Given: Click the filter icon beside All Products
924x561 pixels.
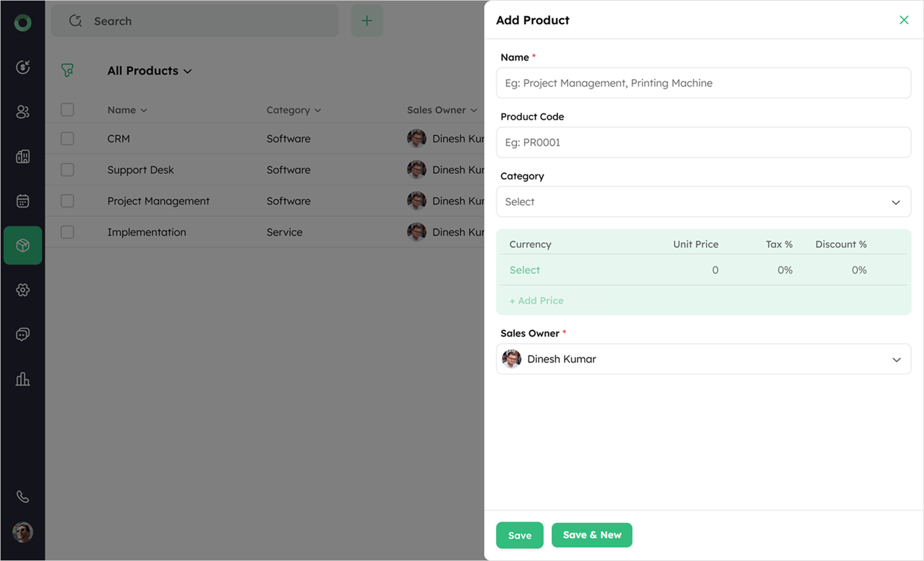Looking at the screenshot, I should (68, 70).
